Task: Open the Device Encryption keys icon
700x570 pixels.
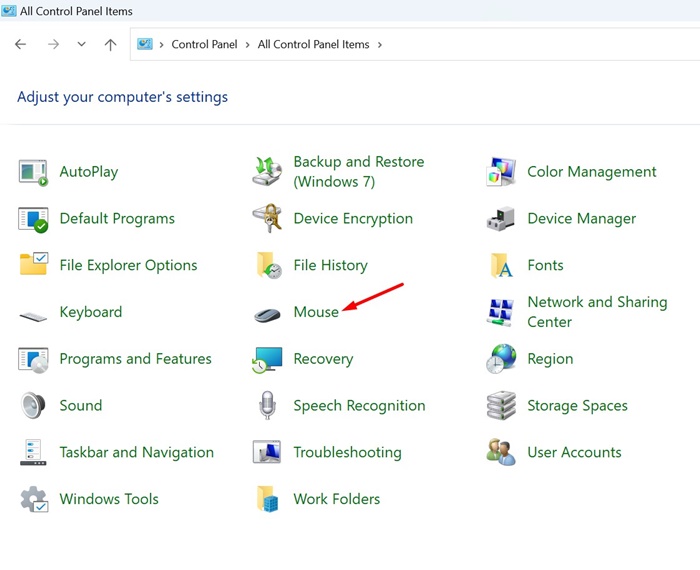Action: [x=267, y=219]
